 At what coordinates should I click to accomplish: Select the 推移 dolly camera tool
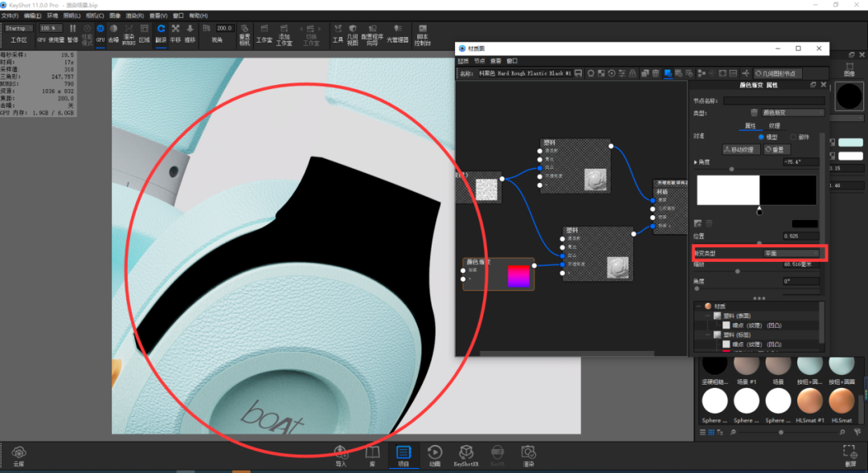point(190,34)
